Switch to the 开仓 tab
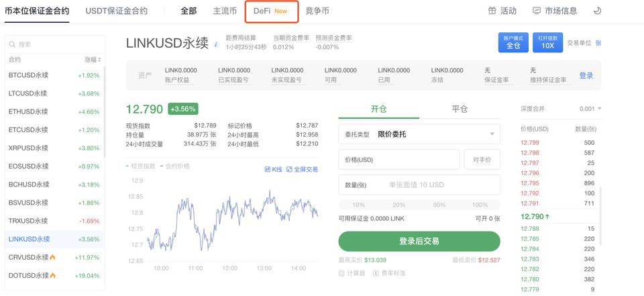 [x=378, y=109]
